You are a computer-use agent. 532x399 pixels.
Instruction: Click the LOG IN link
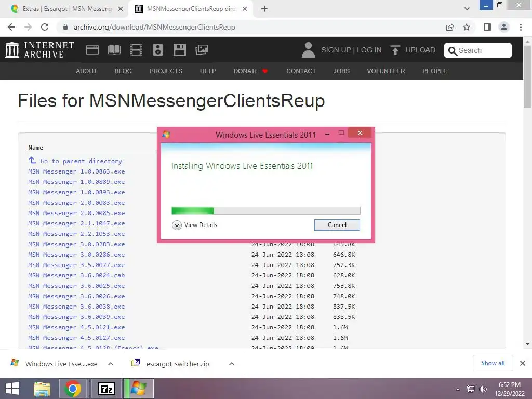click(x=369, y=50)
